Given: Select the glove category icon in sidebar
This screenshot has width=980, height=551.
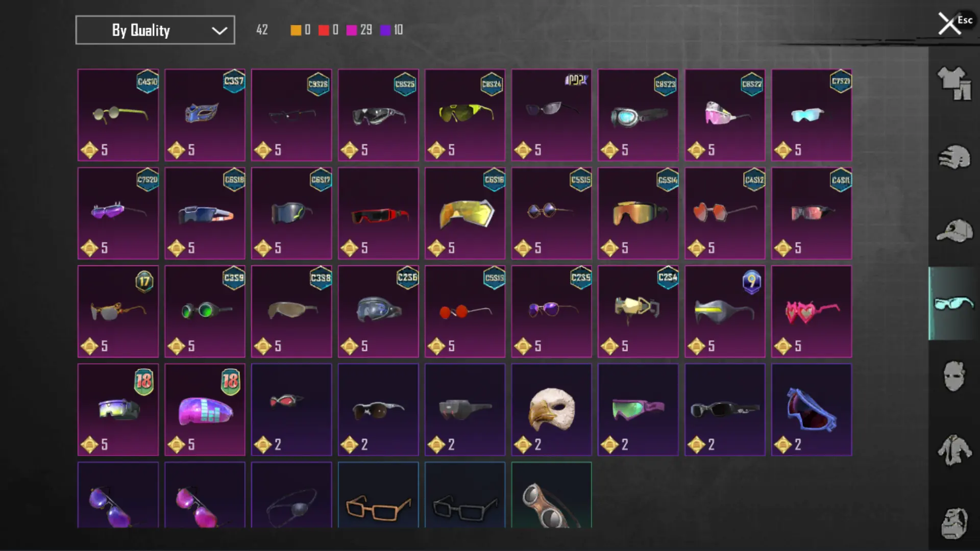Looking at the screenshot, I should 954,157.
